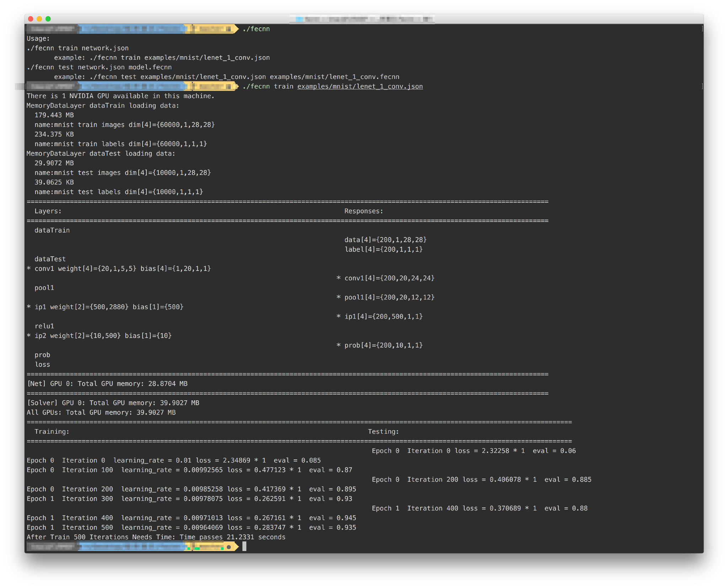Image resolution: width=728 pixels, height=588 pixels.
Task: Click the blue directory segment of bottom prompt
Action: pyautogui.click(x=132, y=547)
